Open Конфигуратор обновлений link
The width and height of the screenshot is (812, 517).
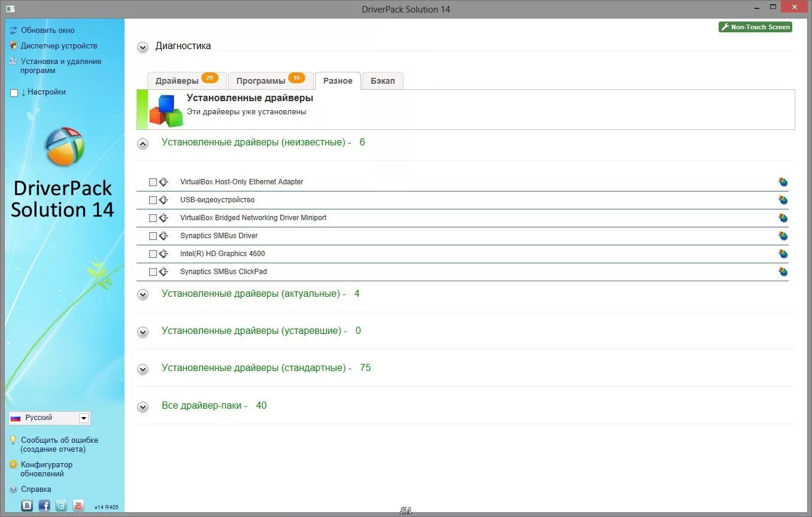coord(47,469)
